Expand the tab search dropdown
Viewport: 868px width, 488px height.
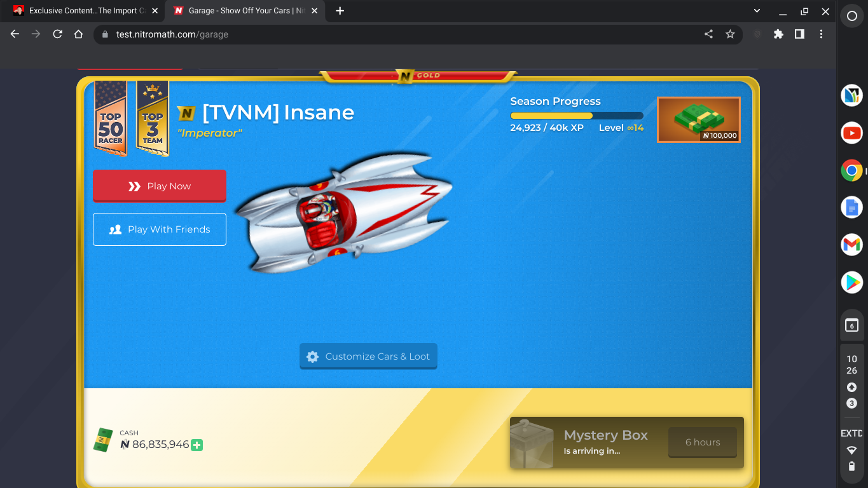757,11
